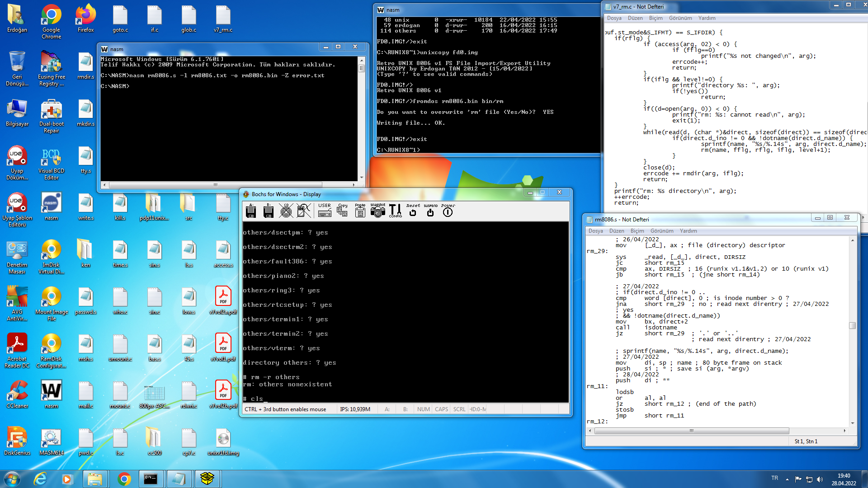Screen dimensions: 868x488
Task: Click Chrome icon in the taskbar
Action: tap(124, 479)
